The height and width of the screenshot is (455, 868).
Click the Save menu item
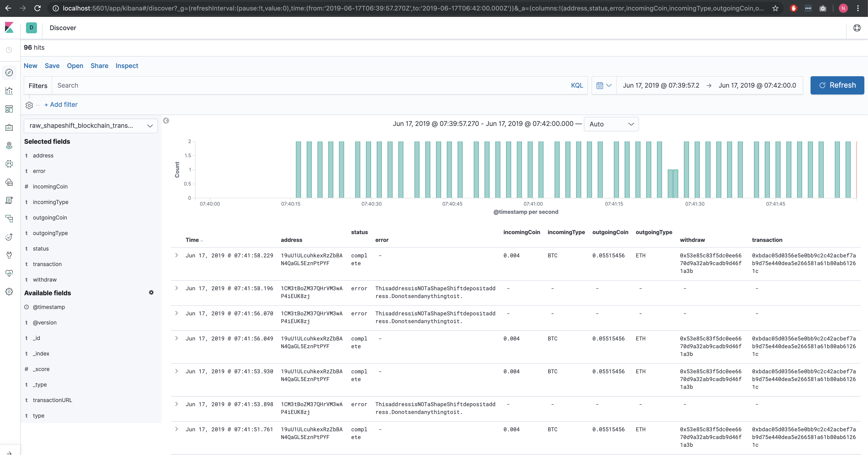(x=52, y=66)
